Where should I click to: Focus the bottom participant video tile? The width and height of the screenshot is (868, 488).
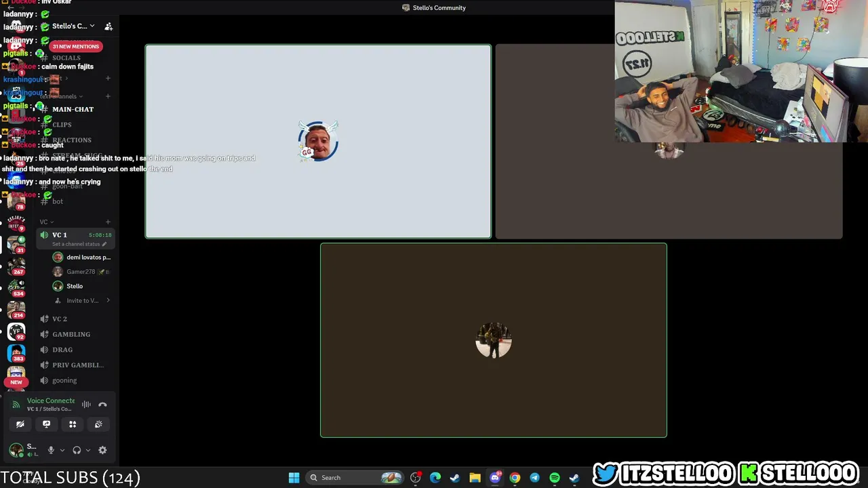494,340
